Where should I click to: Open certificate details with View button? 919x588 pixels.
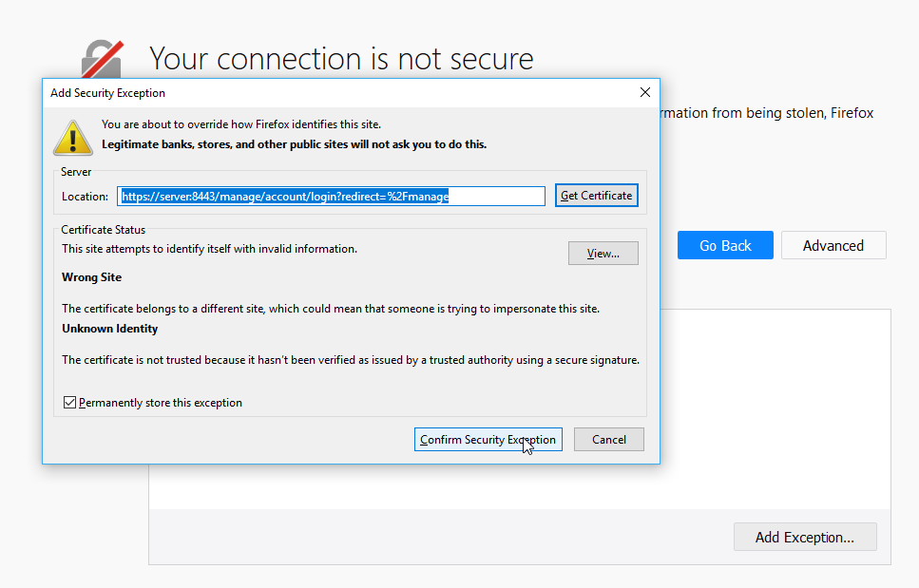click(x=603, y=254)
